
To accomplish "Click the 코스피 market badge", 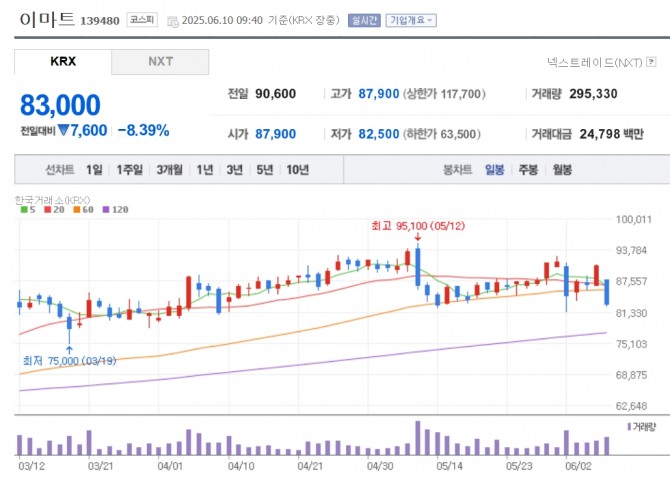I will [x=142, y=20].
